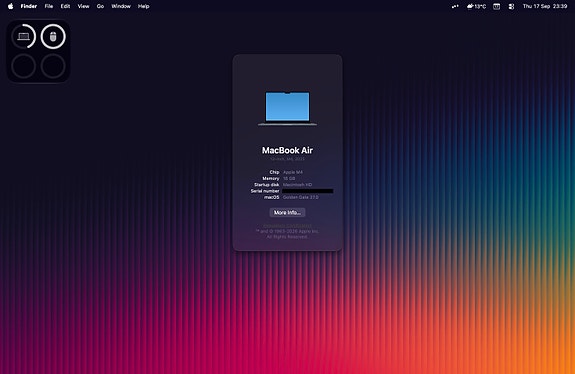575x374 pixels.
Task: Click the redacted Serial number field
Action: 308,191
